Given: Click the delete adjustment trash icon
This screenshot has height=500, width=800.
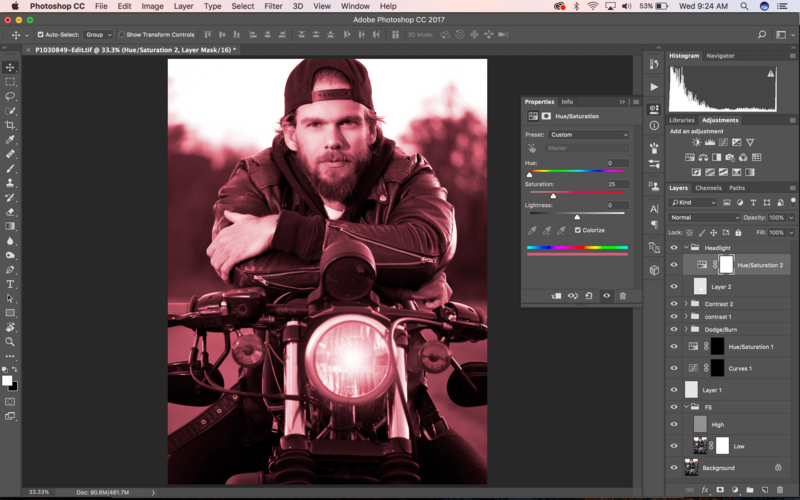Looking at the screenshot, I should tap(622, 296).
